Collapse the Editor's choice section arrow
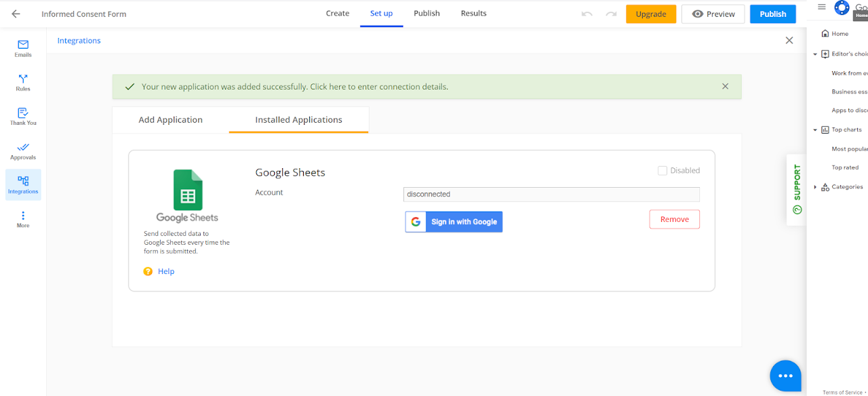This screenshot has height=396, width=868. [815, 54]
